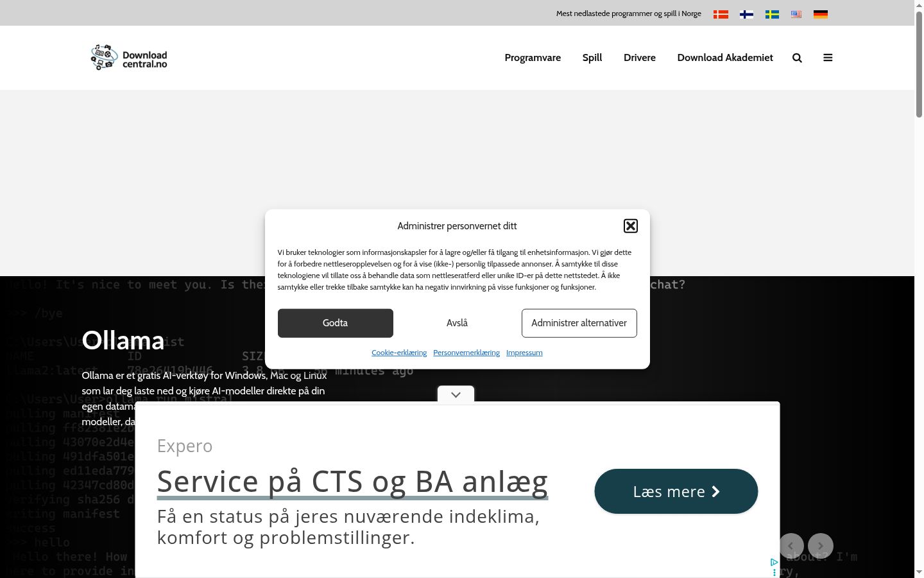Click the scrollbar up arrow
Image resolution: width=924 pixels, height=578 pixels.
coord(919,5)
